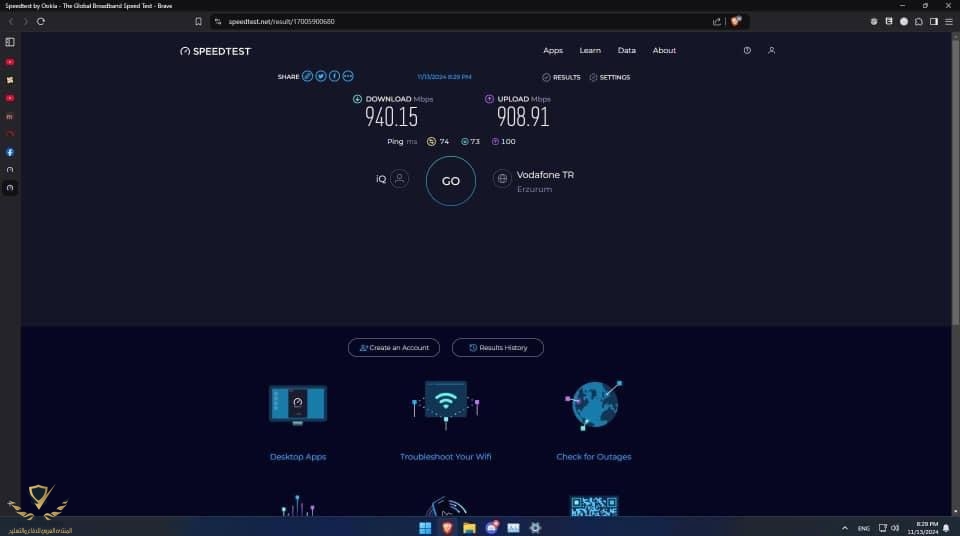Open the Apps navigation menu
Image resolution: width=960 pixels, height=536 pixels.
553,51
